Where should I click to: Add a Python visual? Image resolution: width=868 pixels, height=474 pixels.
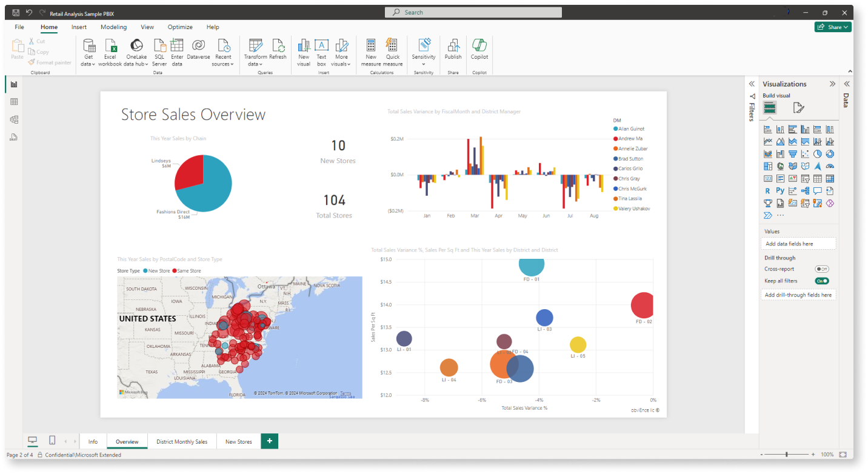tap(780, 191)
